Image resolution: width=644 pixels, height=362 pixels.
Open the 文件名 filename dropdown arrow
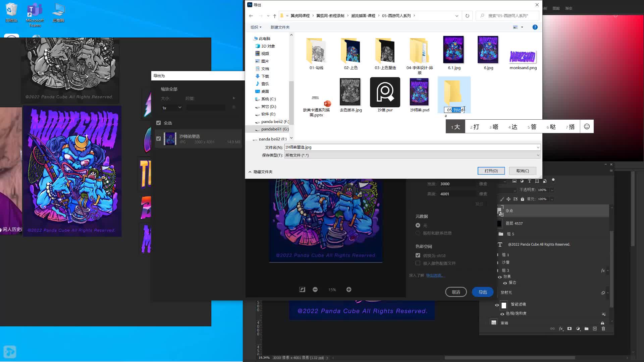tap(538, 147)
